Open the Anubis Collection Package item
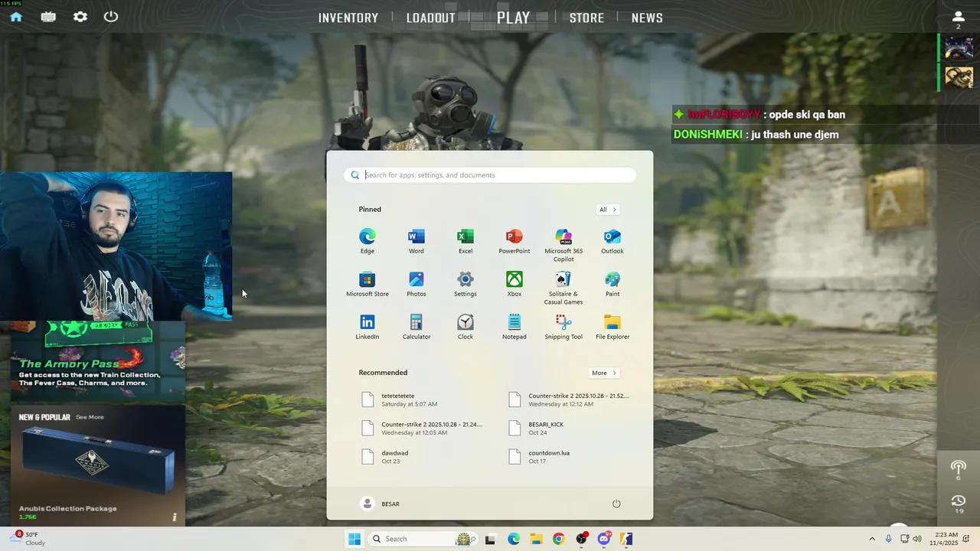Viewport: 980px width, 551px height. tap(98, 467)
